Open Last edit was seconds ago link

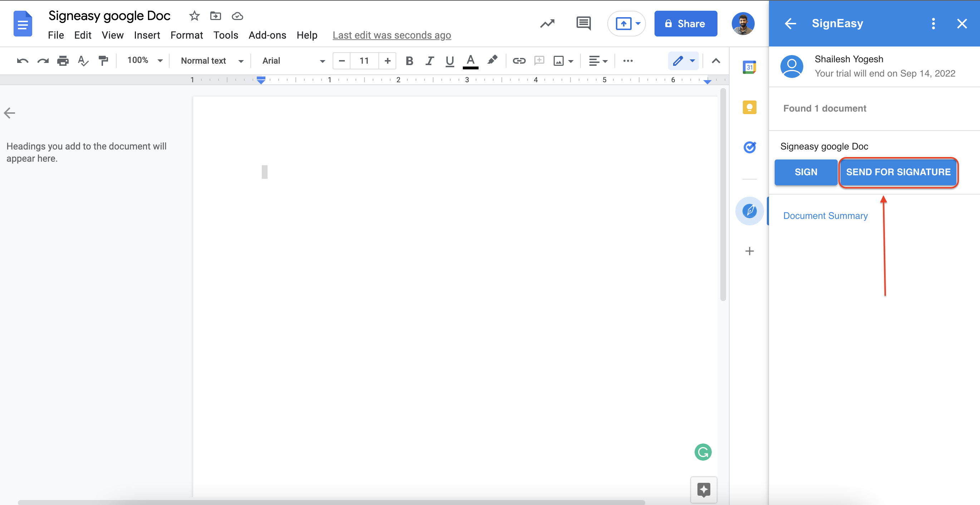pyautogui.click(x=392, y=35)
